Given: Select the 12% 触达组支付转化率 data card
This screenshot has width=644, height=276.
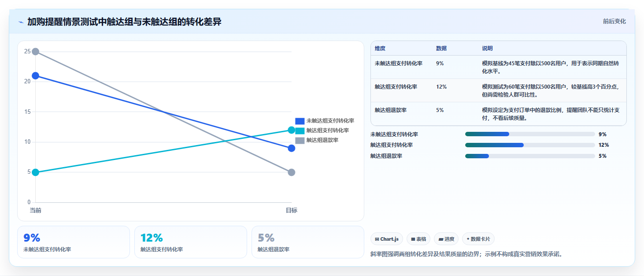Looking at the screenshot, I should pyautogui.click(x=191, y=242).
